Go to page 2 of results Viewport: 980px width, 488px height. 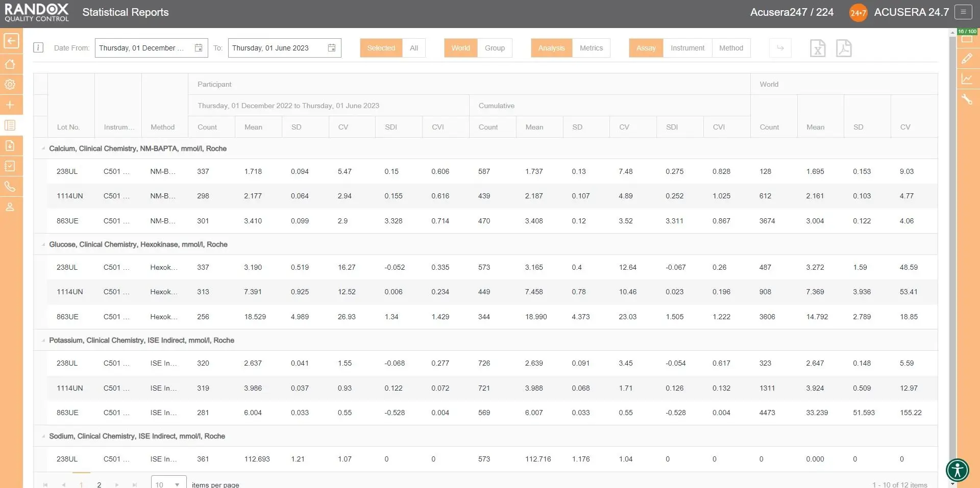tap(99, 484)
